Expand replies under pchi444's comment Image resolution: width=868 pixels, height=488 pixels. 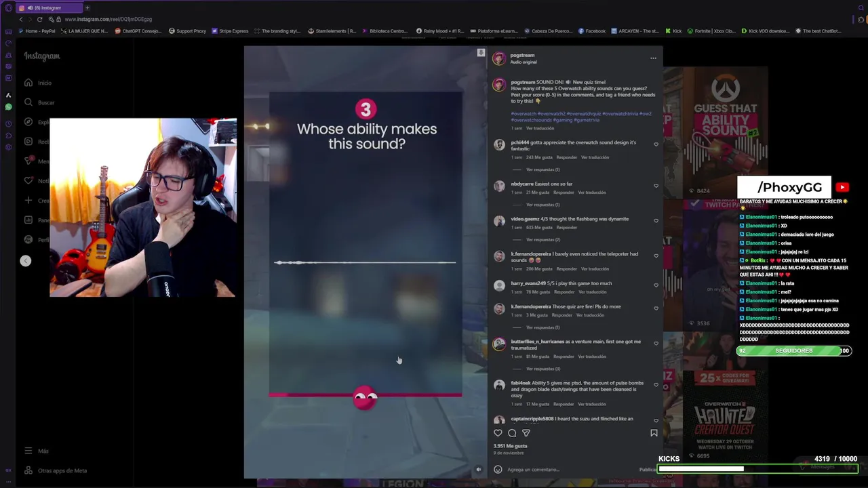542,169
